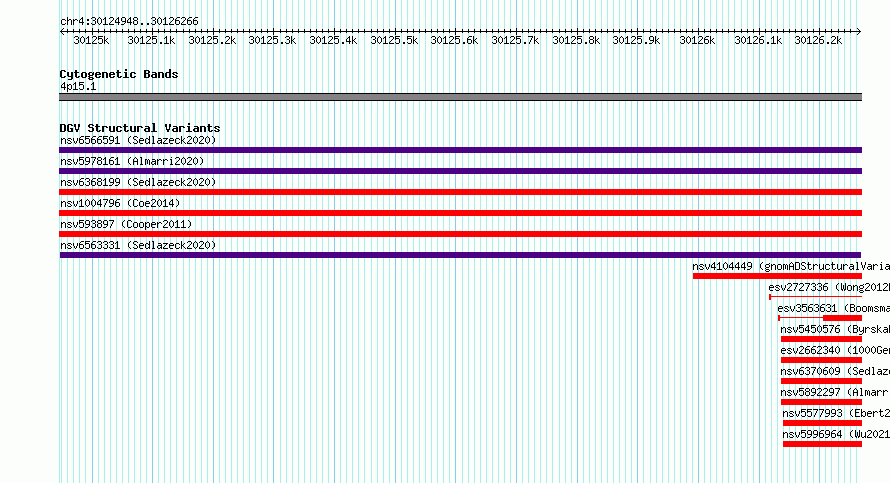Click the 30125.9k ruler tick label
The height and width of the screenshot is (483, 890).
click(x=636, y=40)
